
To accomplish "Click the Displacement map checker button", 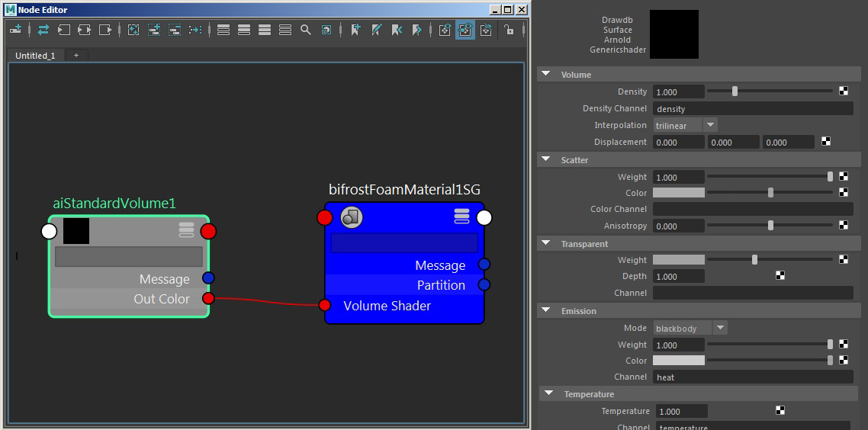I will [x=826, y=142].
